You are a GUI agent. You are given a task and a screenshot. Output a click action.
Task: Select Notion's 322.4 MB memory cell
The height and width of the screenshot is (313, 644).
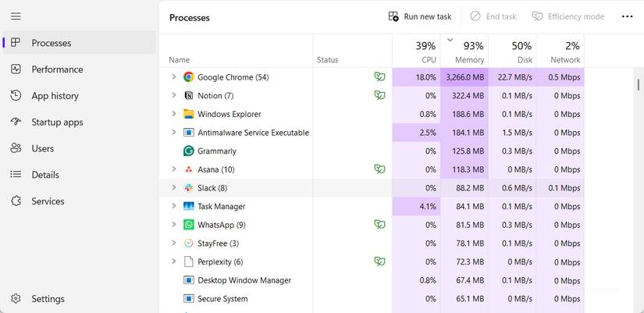(464, 95)
